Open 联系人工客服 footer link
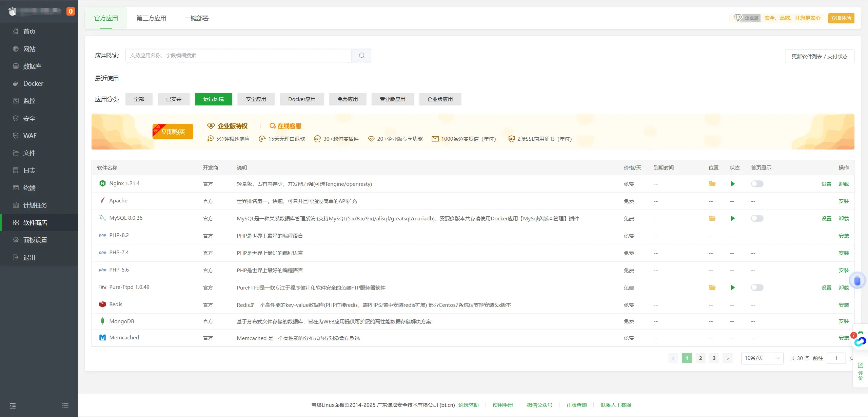 616,405
